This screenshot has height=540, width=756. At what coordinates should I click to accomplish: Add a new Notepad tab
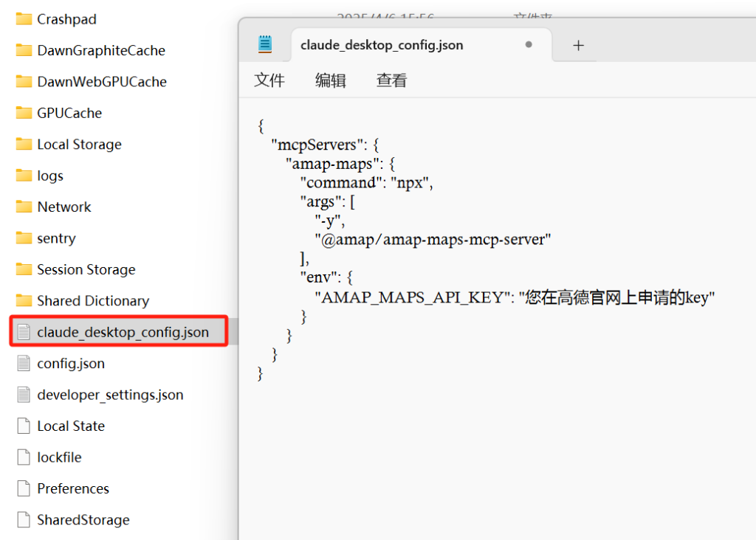click(578, 45)
